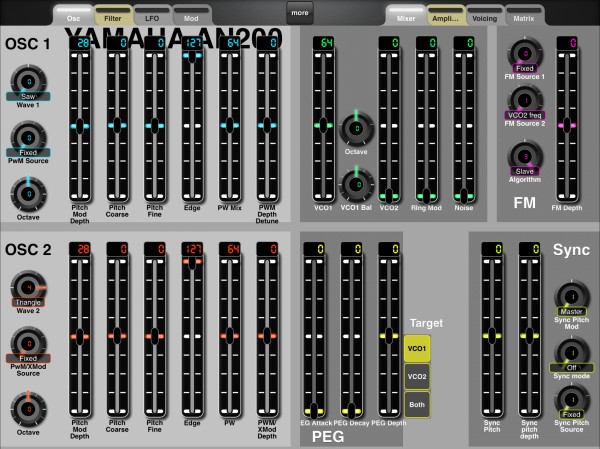The width and height of the screenshot is (600, 449).
Task: Click the Ring Mod slider handle
Action: tap(426, 196)
